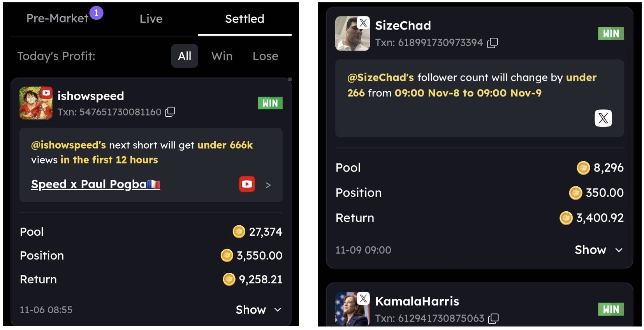
Task: Click SizeChad profile avatar
Action: click(x=352, y=33)
